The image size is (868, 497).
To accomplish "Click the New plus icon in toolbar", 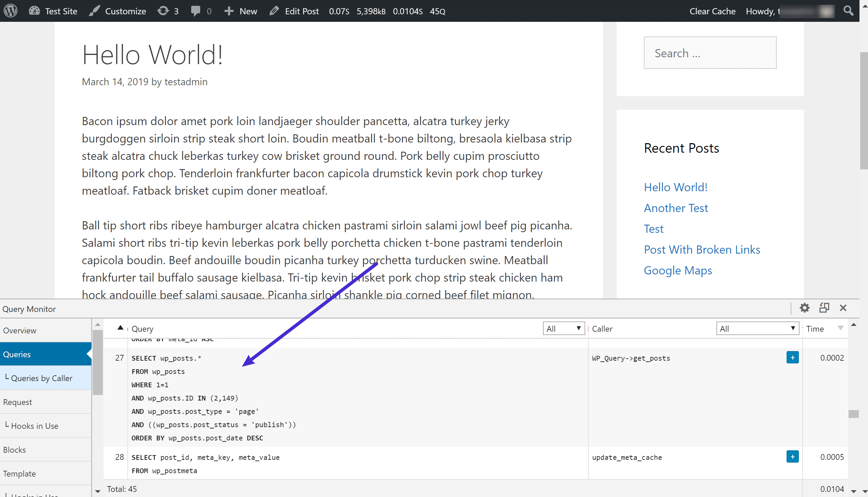I will pos(229,11).
